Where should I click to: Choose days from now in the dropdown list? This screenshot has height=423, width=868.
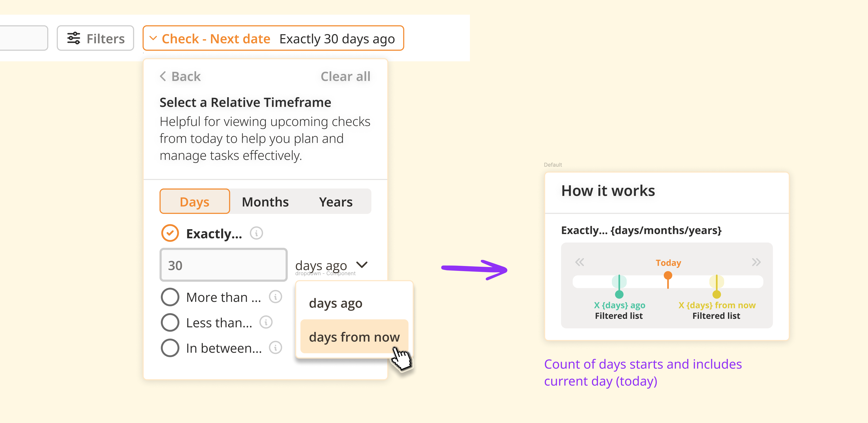tap(354, 337)
